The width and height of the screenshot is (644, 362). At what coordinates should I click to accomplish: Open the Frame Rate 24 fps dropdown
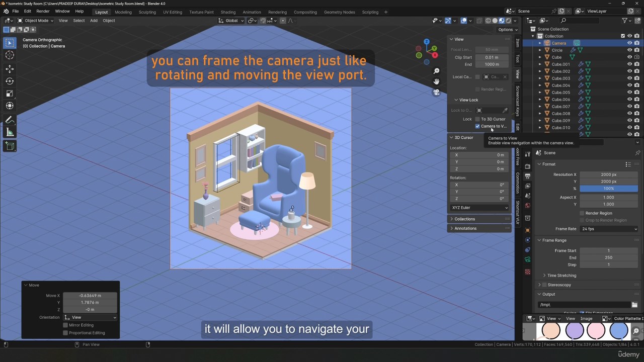pos(609,229)
